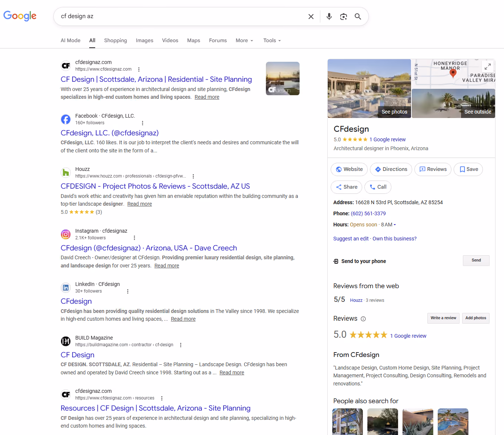Share the CFdesign business listing
This screenshot has width=504, height=435.
pyautogui.click(x=346, y=187)
